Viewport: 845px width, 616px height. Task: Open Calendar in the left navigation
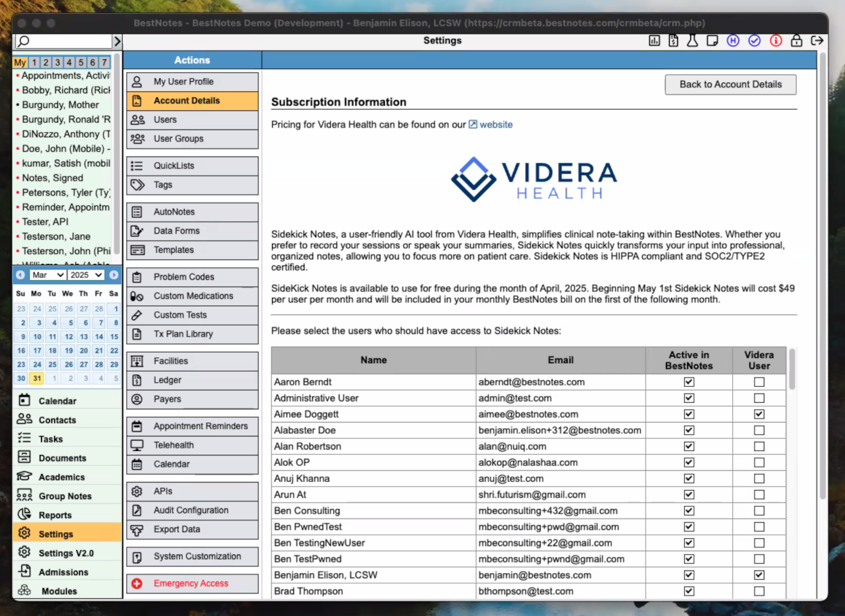click(67, 401)
